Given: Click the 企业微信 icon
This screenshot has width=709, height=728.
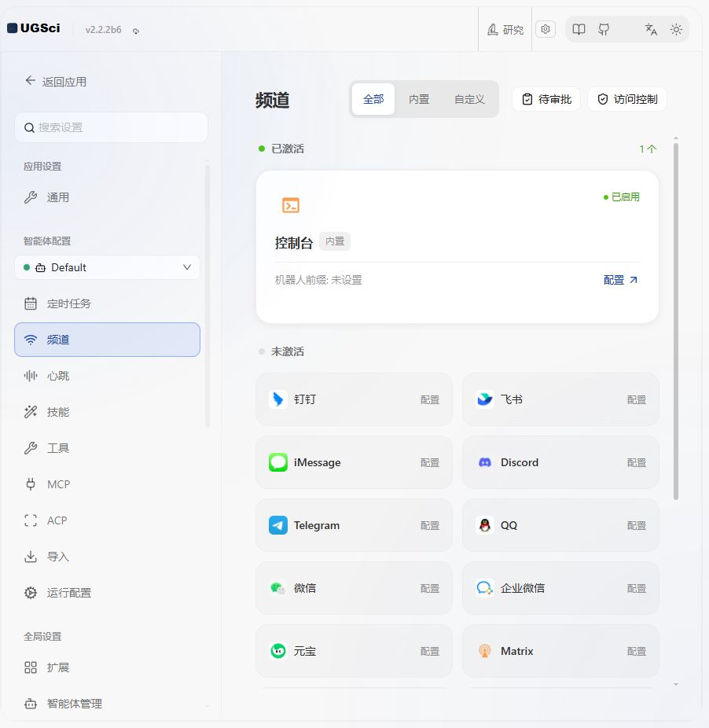Looking at the screenshot, I should click(485, 588).
